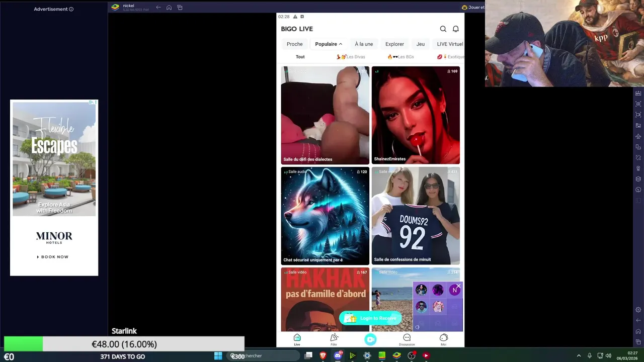Toggle BlueStacks fullscreen sidebar icon
Screen dimensions: 644x362
pos(638,115)
